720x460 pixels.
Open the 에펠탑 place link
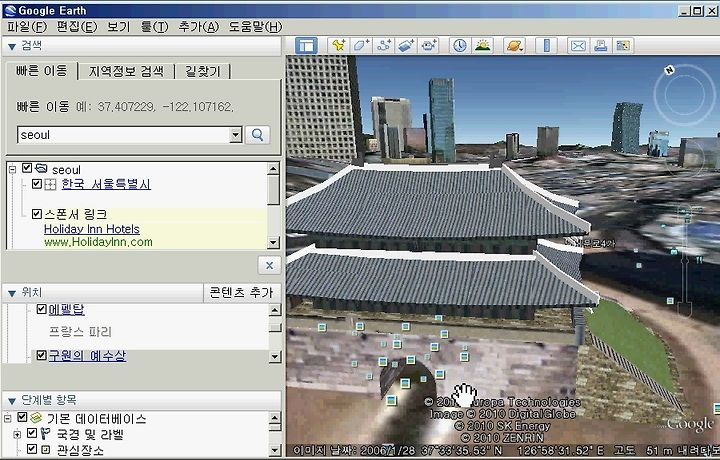click(x=67, y=309)
